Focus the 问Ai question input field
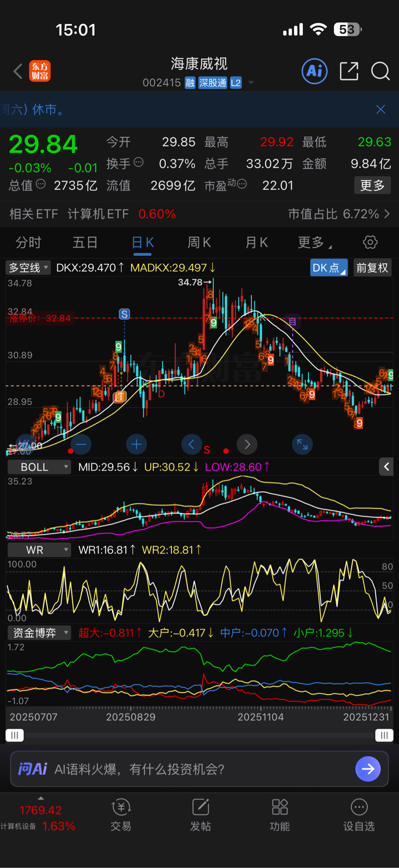Screen dimensions: 399x868 199,769
